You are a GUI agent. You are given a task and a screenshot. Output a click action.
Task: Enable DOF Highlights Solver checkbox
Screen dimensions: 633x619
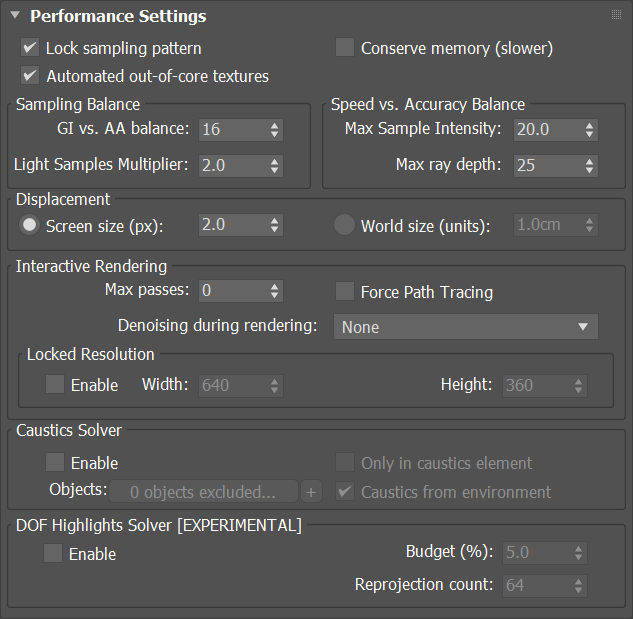[x=53, y=553]
